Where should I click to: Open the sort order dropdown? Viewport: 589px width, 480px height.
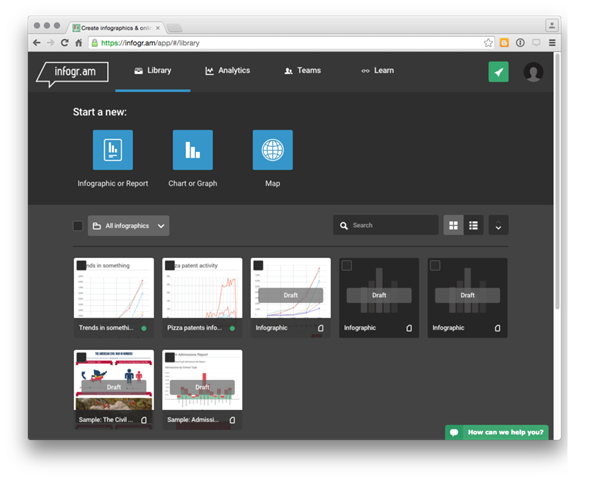click(x=498, y=225)
